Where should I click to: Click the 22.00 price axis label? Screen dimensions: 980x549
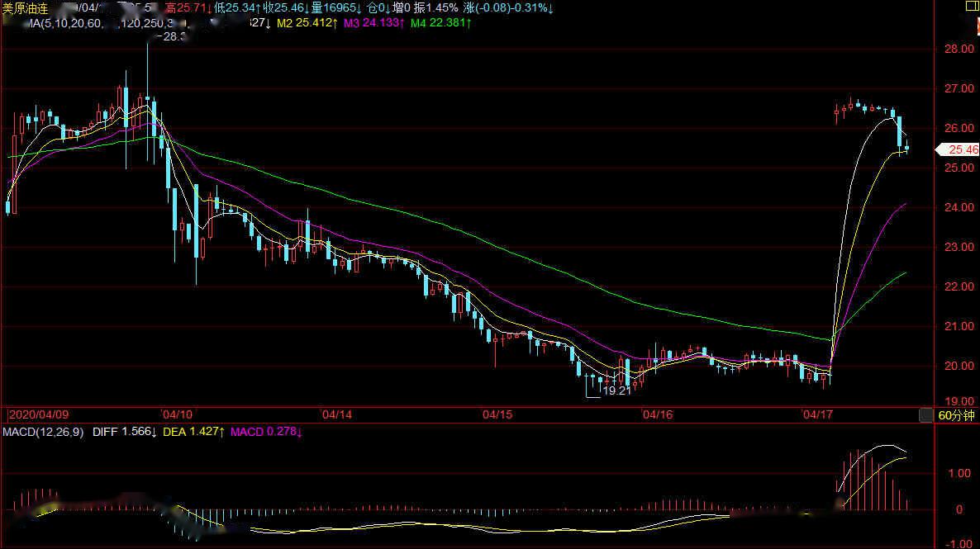click(959, 286)
